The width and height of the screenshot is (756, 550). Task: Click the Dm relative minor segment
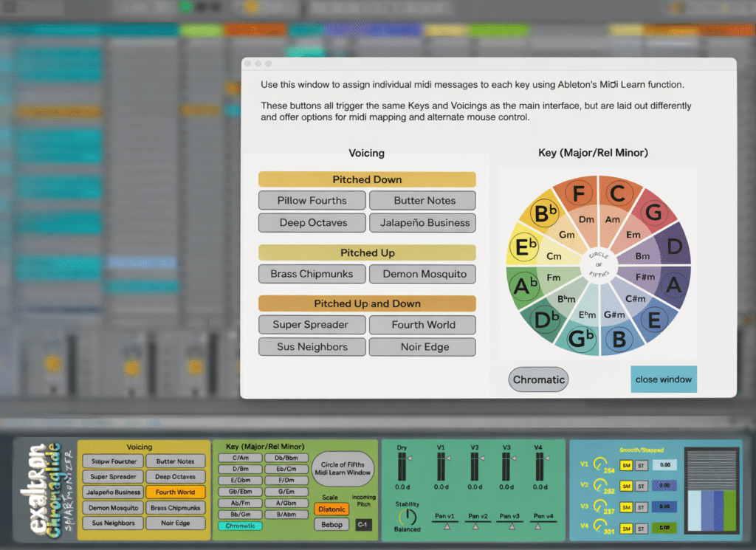click(x=586, y=219)
